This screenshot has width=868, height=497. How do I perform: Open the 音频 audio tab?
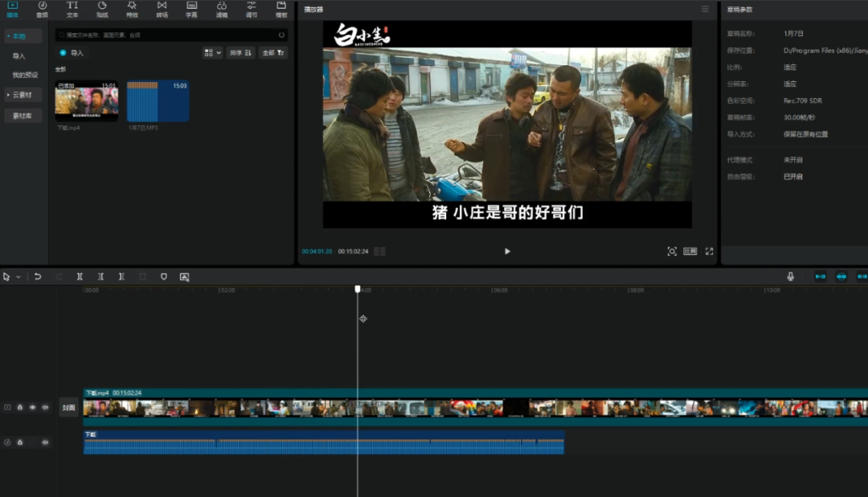(42, 10)
